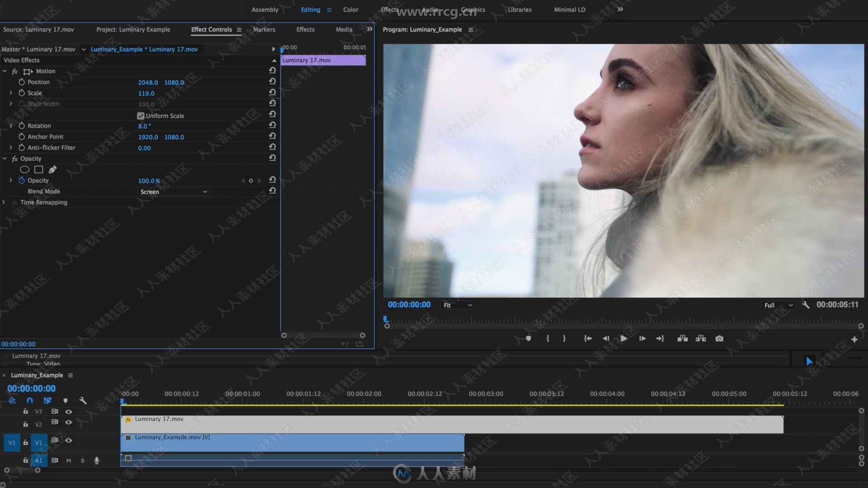Expand the Scale property controls
The height and width of the screenshot is (488, 868).
coord(11,92)
